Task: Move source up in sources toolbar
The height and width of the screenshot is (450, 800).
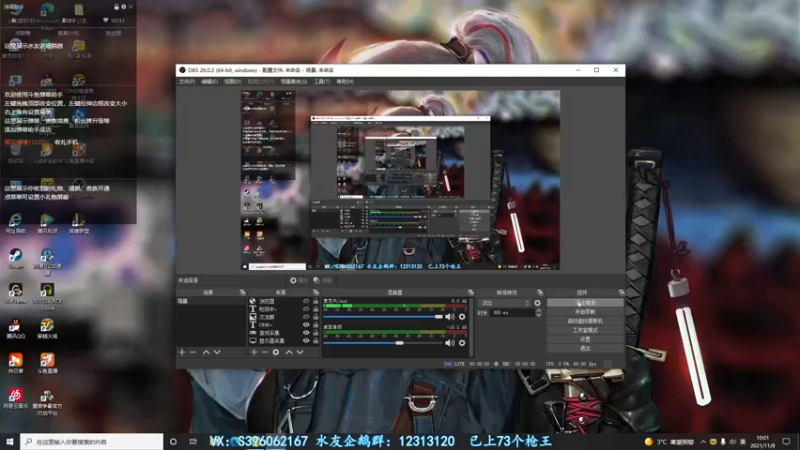Action: point(289,352)
